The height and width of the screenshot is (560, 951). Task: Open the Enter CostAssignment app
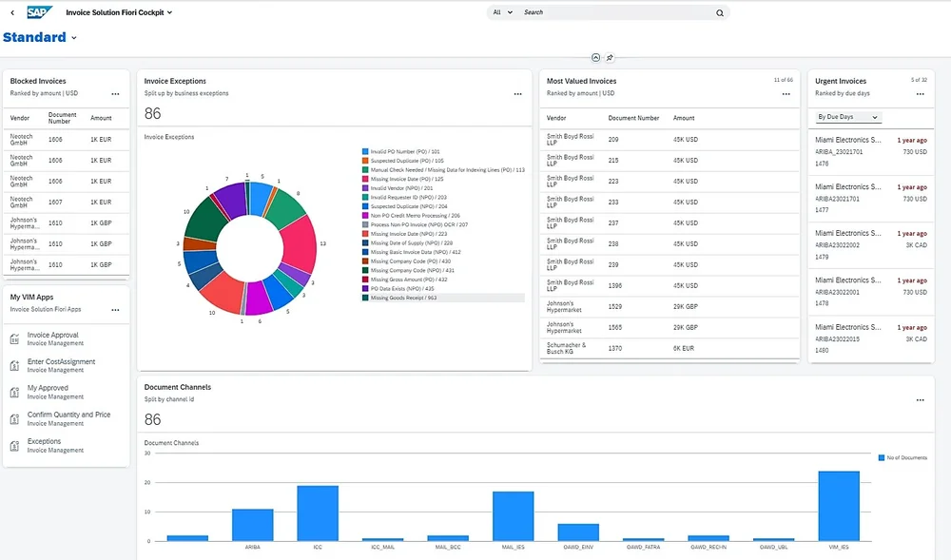click(x=67, y=365)
